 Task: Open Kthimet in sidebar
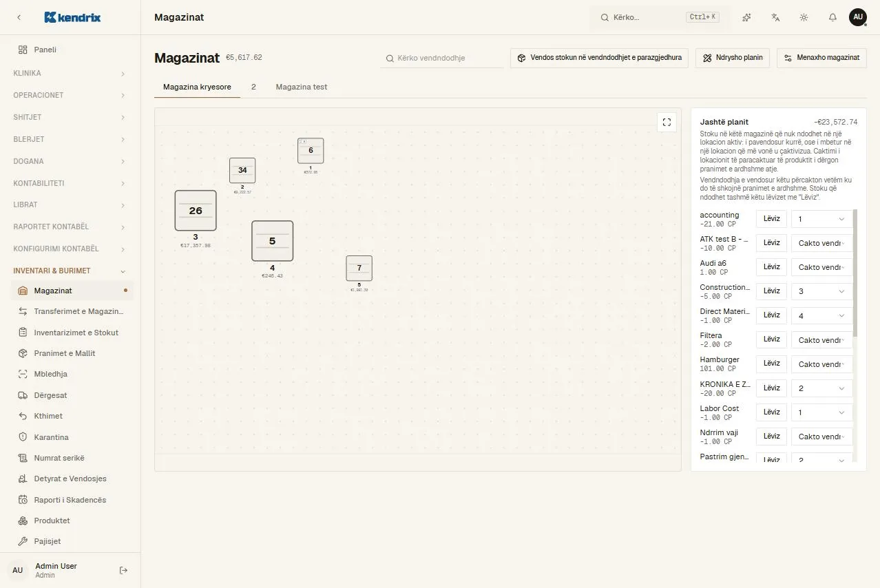(70, 416)
